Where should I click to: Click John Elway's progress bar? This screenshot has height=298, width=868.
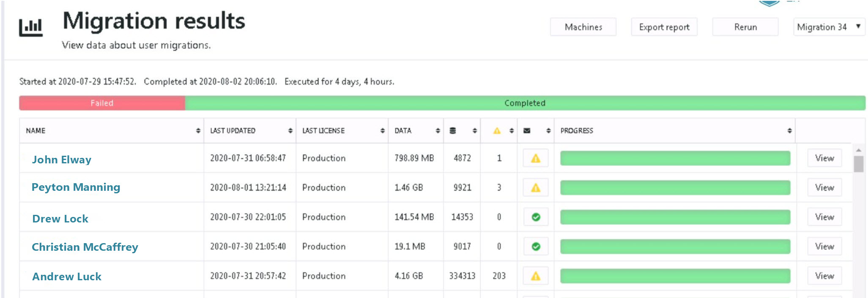tap(675, 158)
